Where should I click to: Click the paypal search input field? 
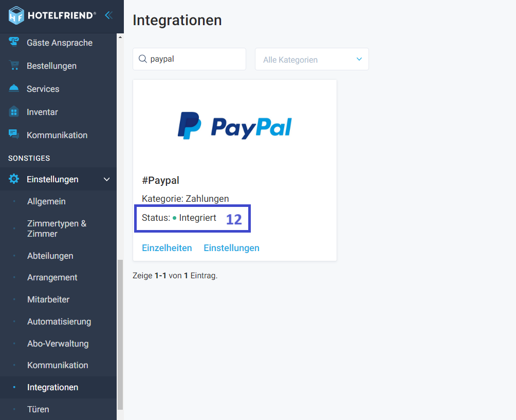point(189,59)
